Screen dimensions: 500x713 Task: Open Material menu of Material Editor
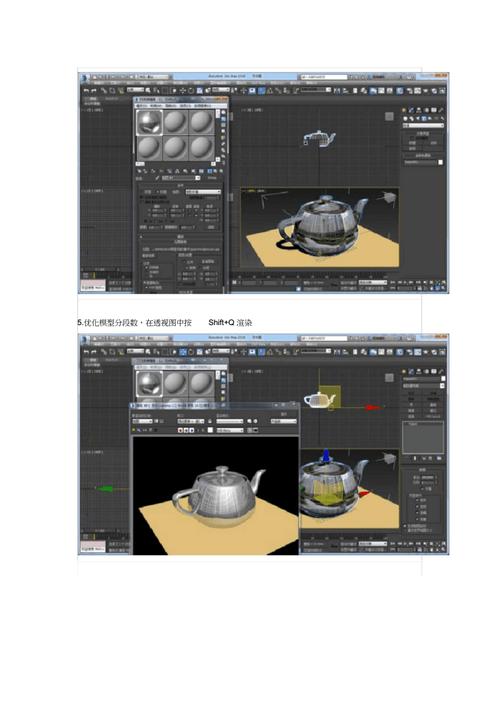[x=157, y=105]
